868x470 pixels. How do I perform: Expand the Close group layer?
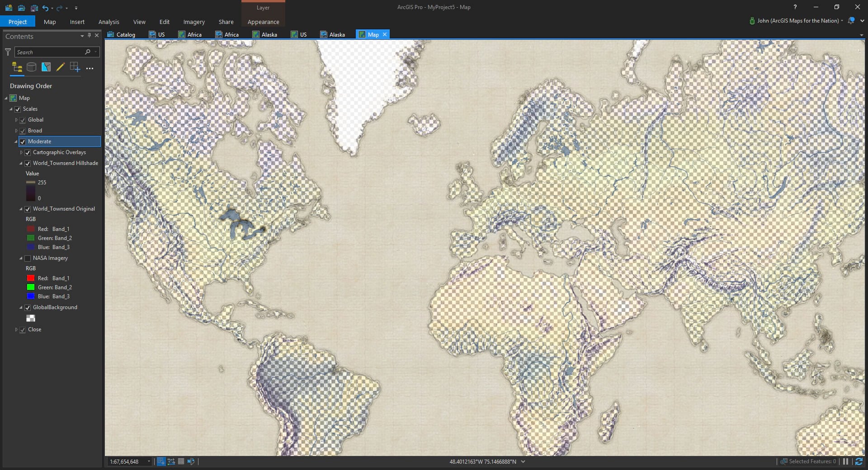17,329
